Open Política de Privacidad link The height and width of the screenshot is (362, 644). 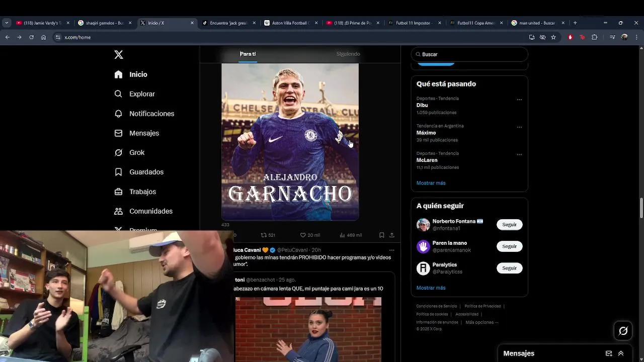(482, 306)
